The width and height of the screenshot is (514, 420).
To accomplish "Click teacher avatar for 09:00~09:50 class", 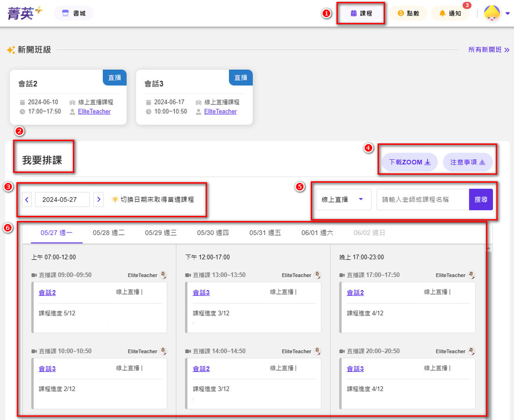I will (163, 275).
